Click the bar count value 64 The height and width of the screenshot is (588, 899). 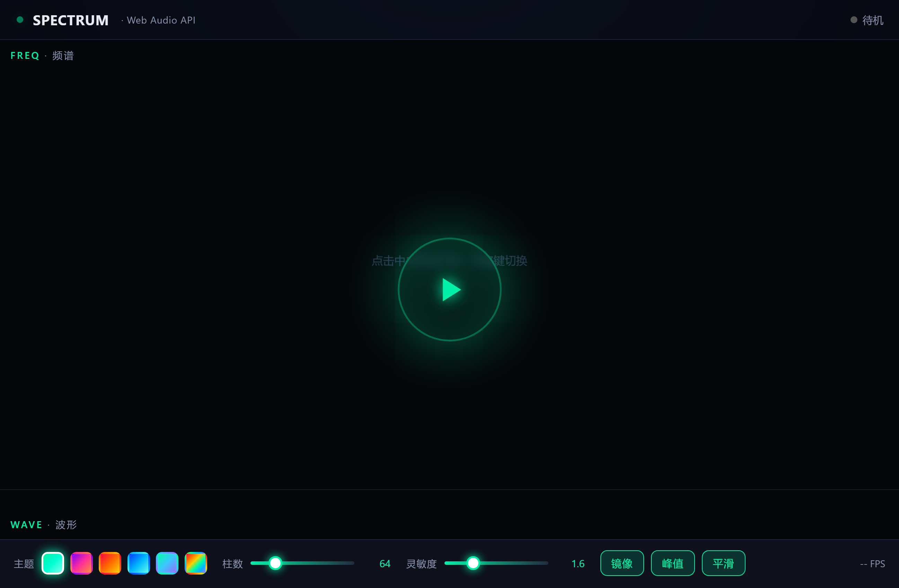tap(385, 563)
